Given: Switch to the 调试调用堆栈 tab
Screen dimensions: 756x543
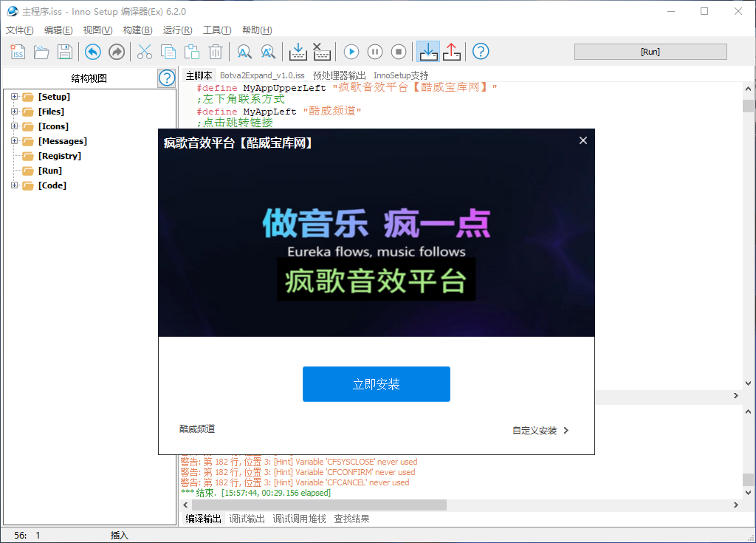Looking at the screenshot, I should (x=300, y=519).
